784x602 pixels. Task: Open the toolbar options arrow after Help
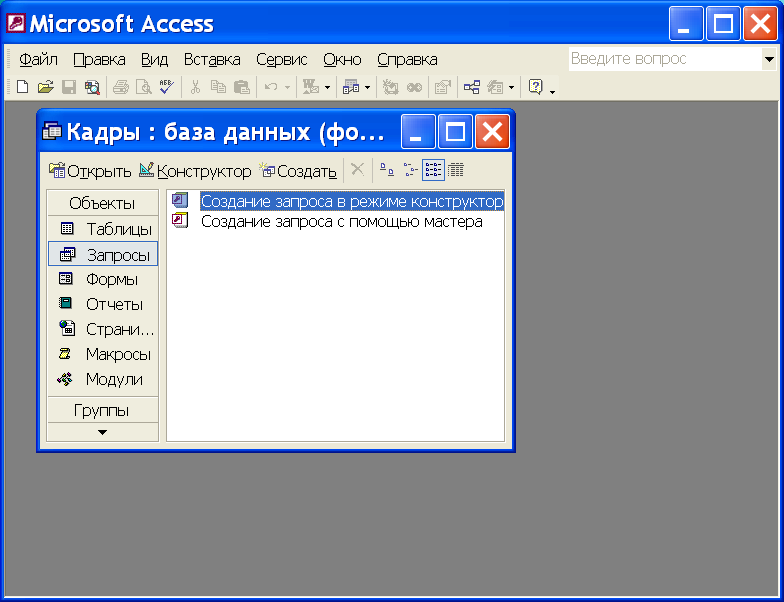[x=552, y=91]
